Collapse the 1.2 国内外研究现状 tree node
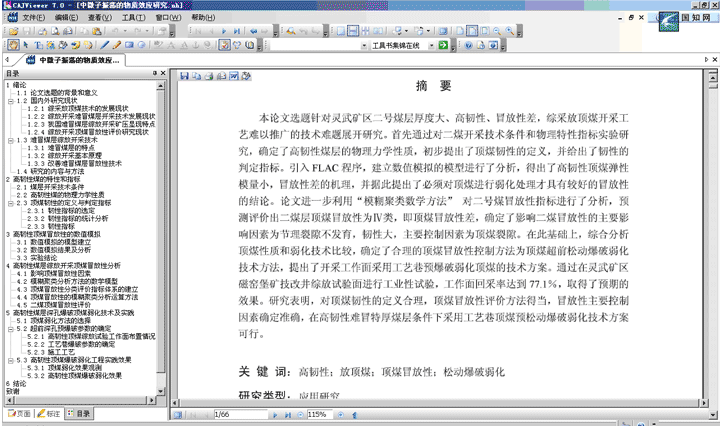 tap(9, 100)
